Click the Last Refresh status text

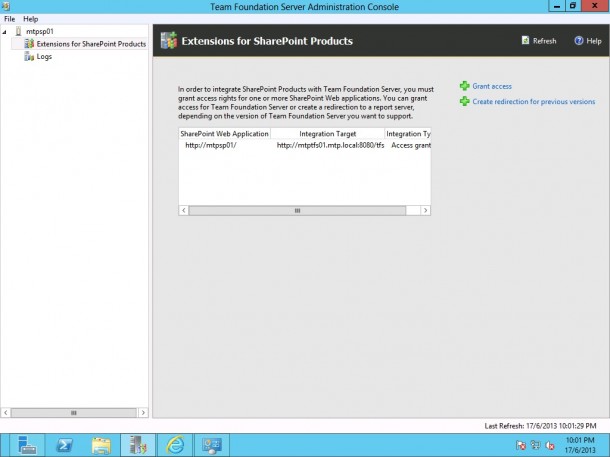[x=540, y=426]
